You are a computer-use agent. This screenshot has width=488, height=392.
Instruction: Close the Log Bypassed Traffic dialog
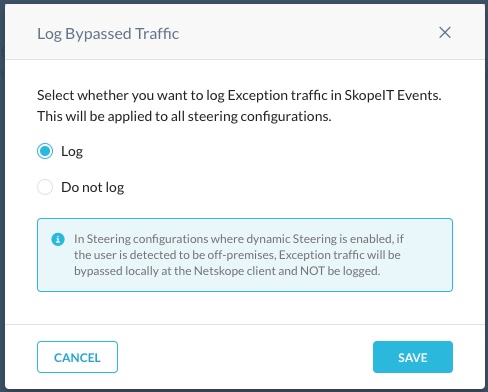[445, 33]
